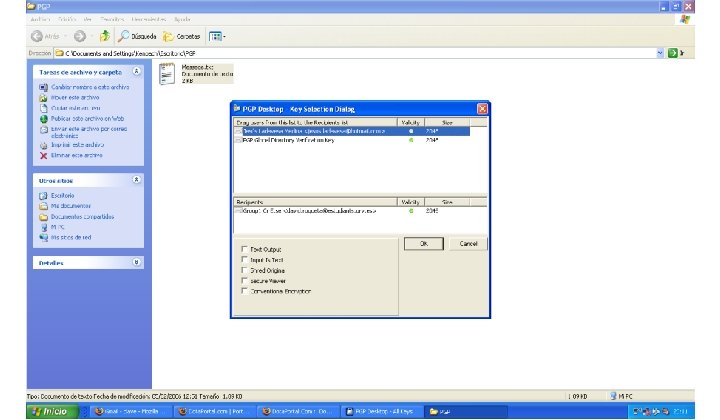The height and width of the screenshot is (420, 720).
Task: Open Mi PC from Otros sitios
Action: [57, 227]
